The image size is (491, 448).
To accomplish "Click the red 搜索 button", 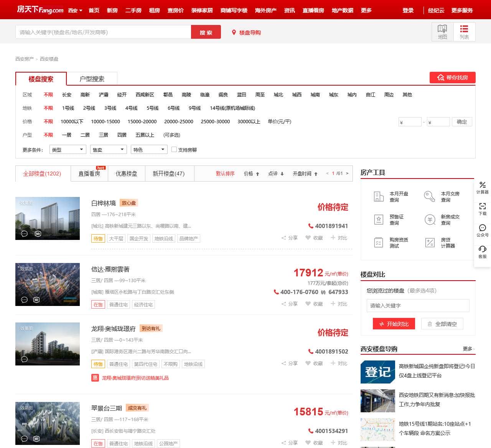I will (206, 32).
